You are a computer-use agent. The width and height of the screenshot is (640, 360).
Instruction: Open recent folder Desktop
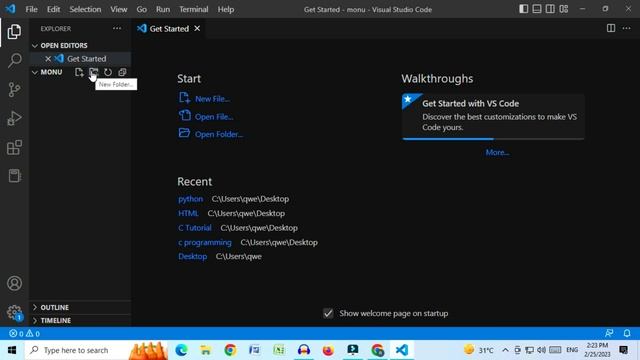(192, 256)
